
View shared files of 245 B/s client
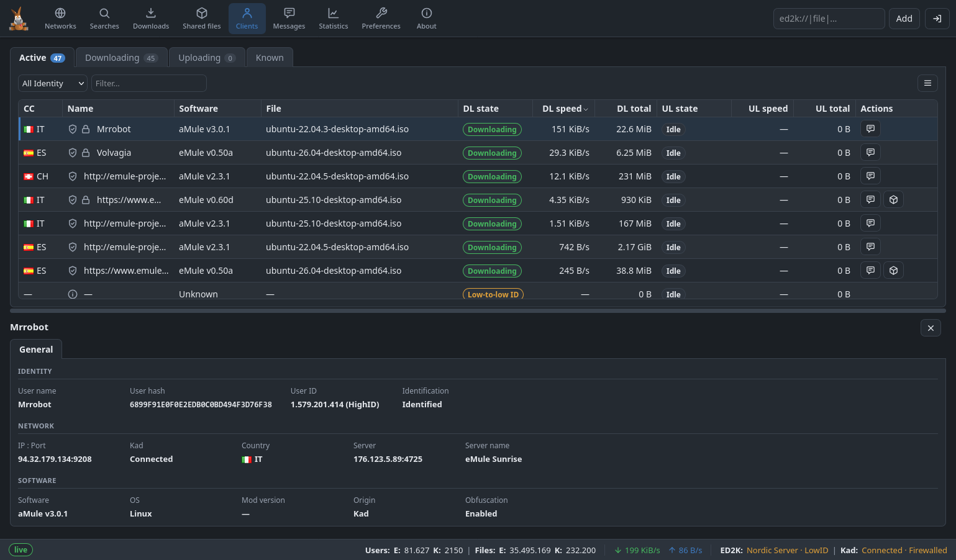893,271
